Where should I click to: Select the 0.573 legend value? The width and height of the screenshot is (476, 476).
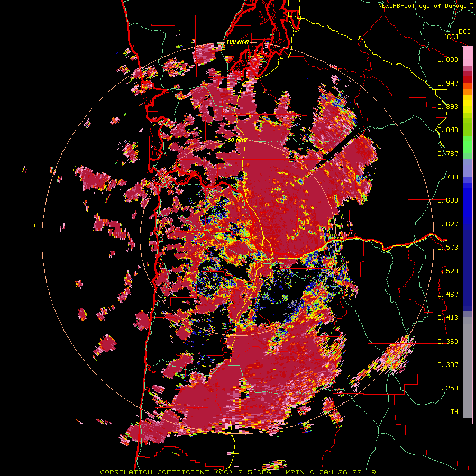[x=448, y=248]
